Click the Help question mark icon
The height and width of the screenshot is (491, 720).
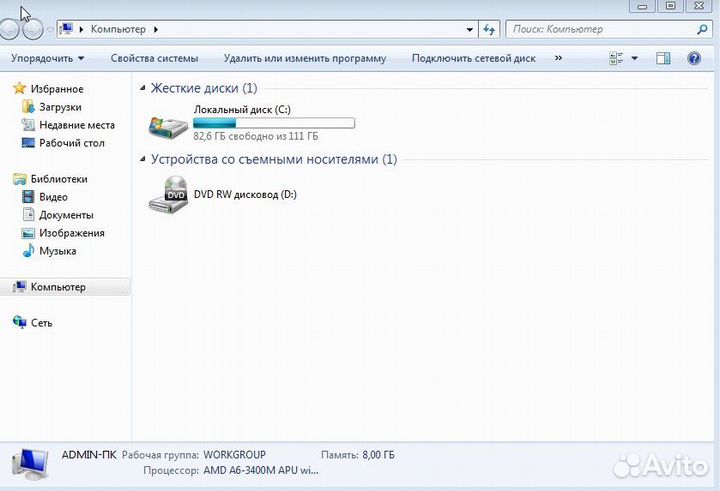[x=694, y=58]
